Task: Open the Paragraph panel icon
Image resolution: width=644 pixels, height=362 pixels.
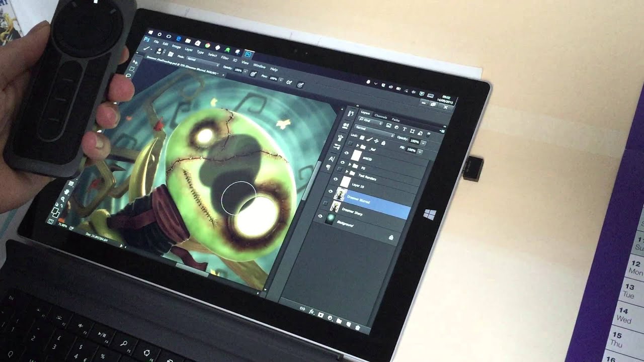Action: [x=329, y=167]
